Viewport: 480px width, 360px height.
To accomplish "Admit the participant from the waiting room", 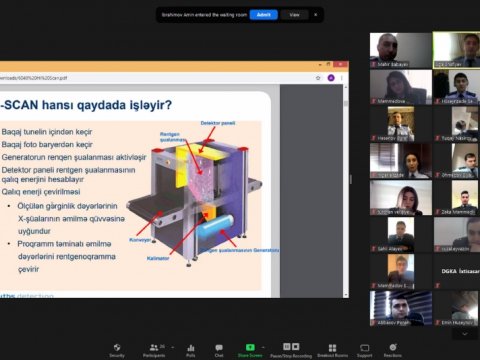I will pos(263,15).
